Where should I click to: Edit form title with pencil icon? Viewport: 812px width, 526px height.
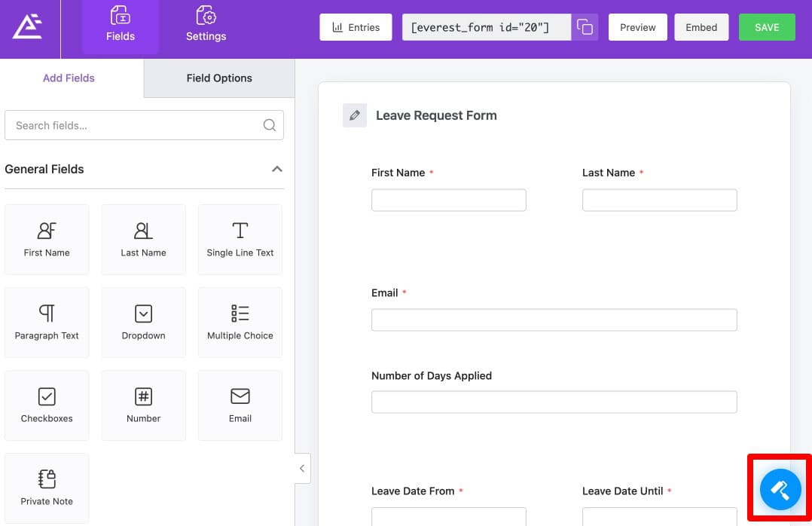click(355, 115)
